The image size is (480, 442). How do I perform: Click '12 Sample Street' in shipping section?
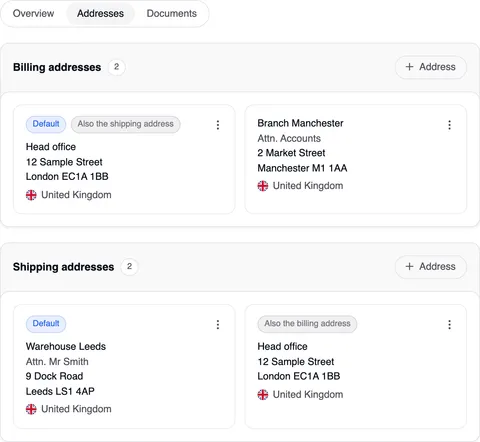point(296,362)
